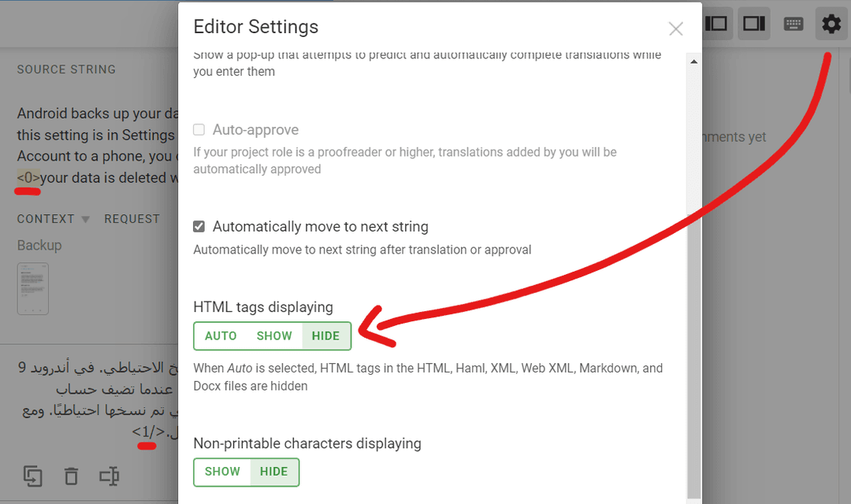Select the CONTEXT tab label
This screenshot has height=504, width=851.
point(45,218)
